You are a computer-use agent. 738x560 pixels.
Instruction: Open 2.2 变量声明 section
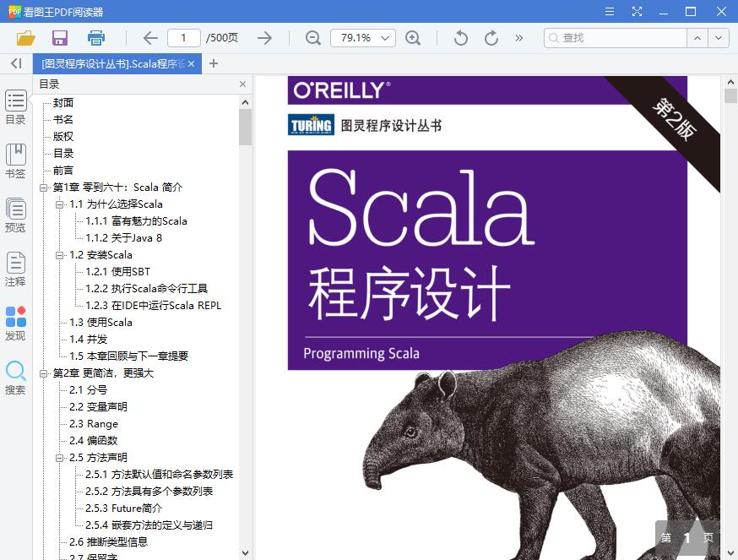coord(98,407)
